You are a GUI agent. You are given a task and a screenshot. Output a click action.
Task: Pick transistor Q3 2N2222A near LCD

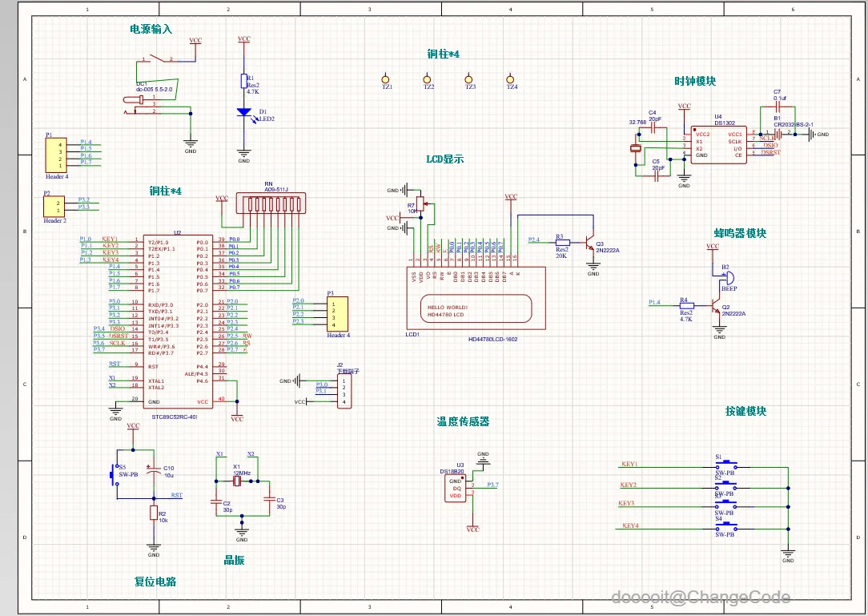[x=589, y=244]
